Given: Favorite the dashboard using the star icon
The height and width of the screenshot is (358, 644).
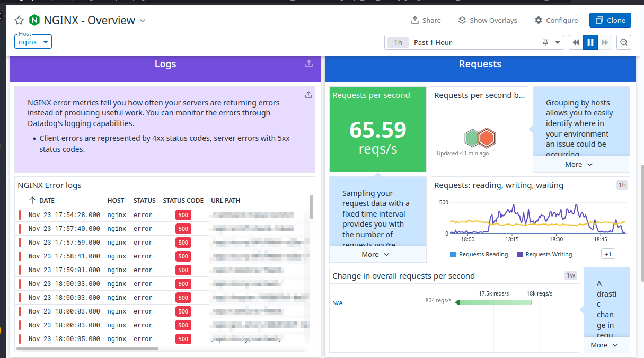Looking at the screenshot, I should click(x=19, y=20).
